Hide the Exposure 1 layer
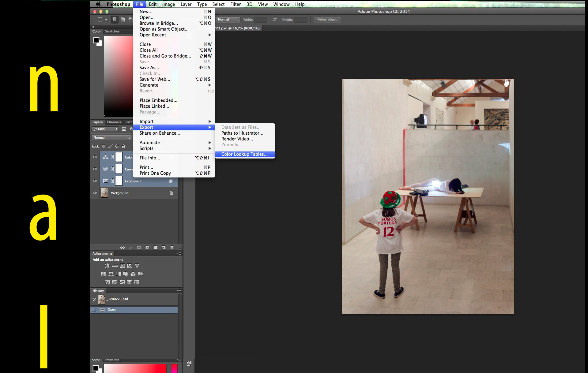Viewport: 588px width, 373px height. coord(95,181)
